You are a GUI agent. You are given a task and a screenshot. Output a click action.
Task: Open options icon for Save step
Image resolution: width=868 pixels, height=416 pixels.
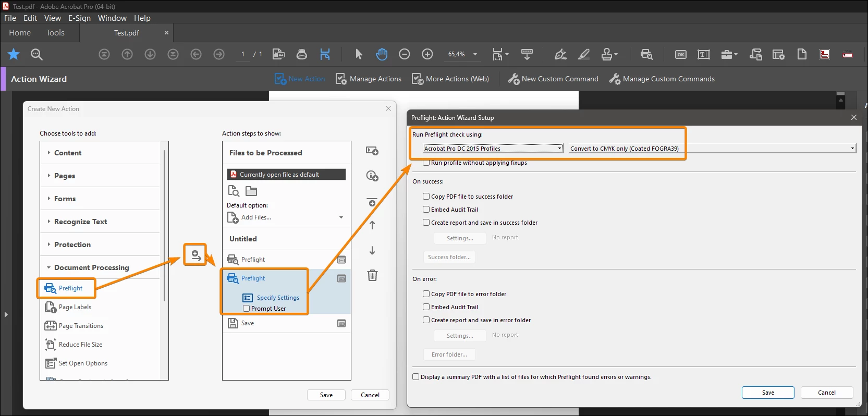coord(341,323)
